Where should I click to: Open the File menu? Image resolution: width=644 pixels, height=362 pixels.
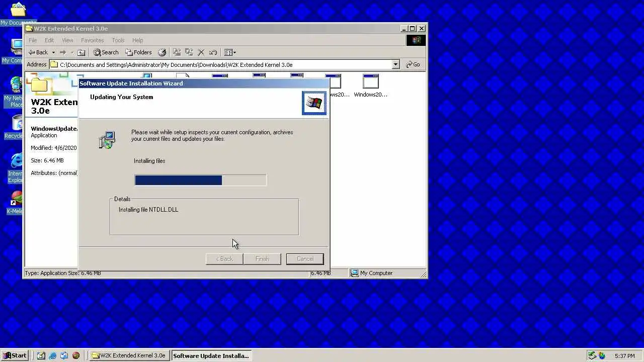(x=33, y=40)
